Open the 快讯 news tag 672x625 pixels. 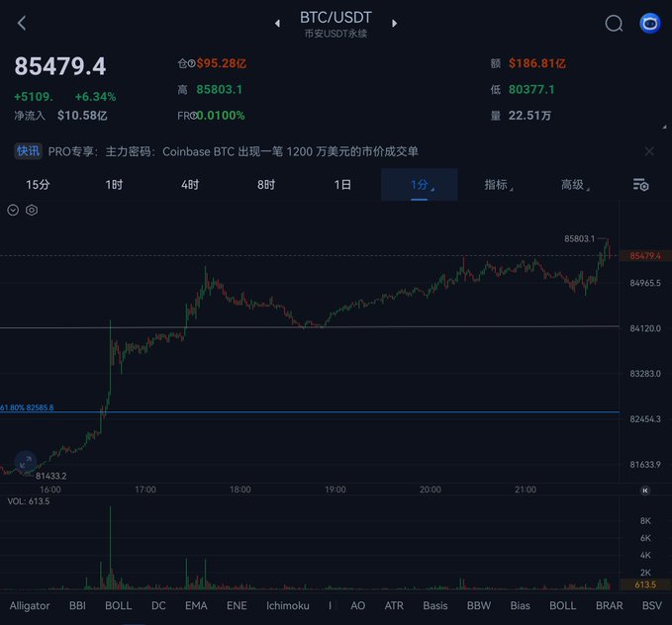point(29,151)
